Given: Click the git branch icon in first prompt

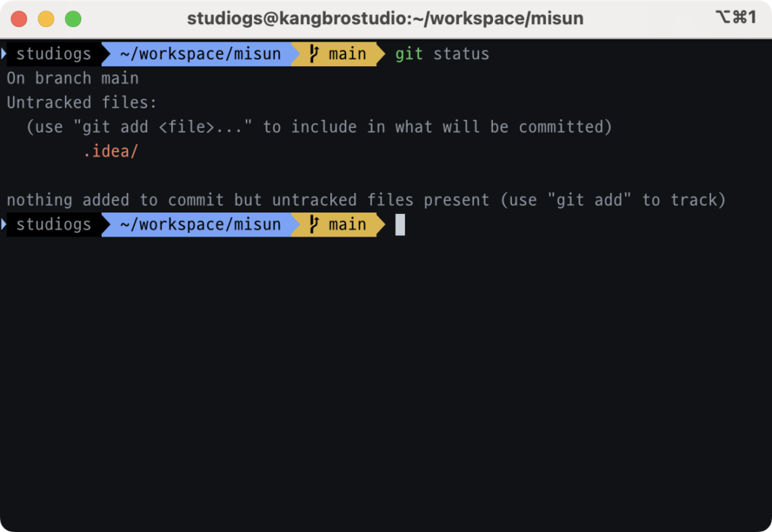Looking at the screenshot, I should coord(314,54).
